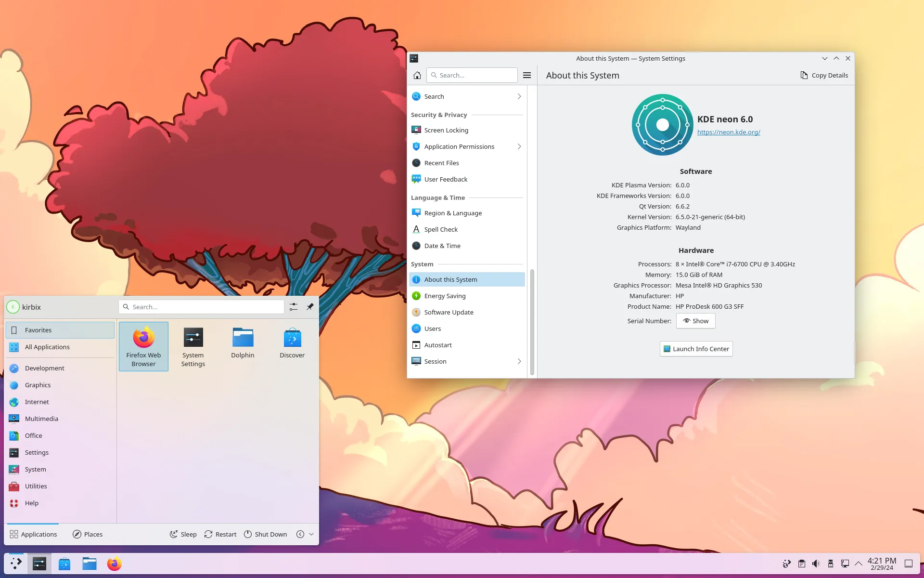Click the Favorites category in app menu
This screenshot has height=578, width=924.
[x=60, y=329]
